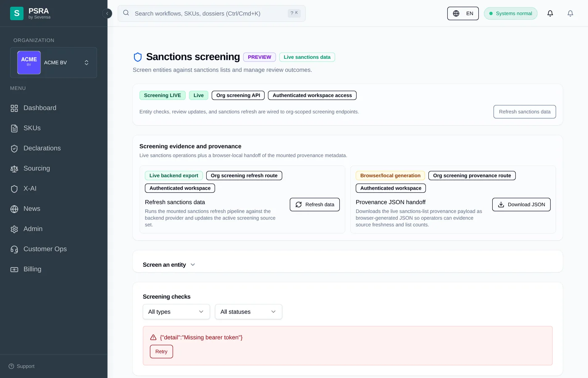The height and width of the screenshot is (378, 588).
Task: Retry the failed screening checks request
Action: click(161, 352)
